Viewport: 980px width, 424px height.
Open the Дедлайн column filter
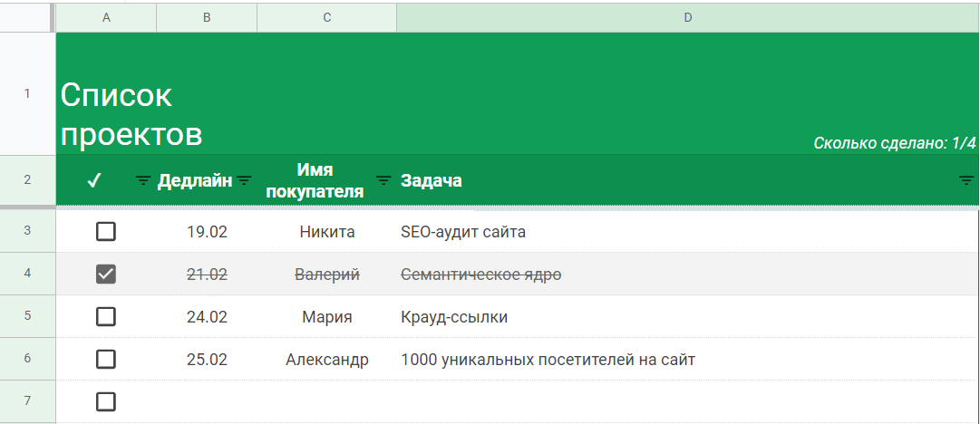245,180
